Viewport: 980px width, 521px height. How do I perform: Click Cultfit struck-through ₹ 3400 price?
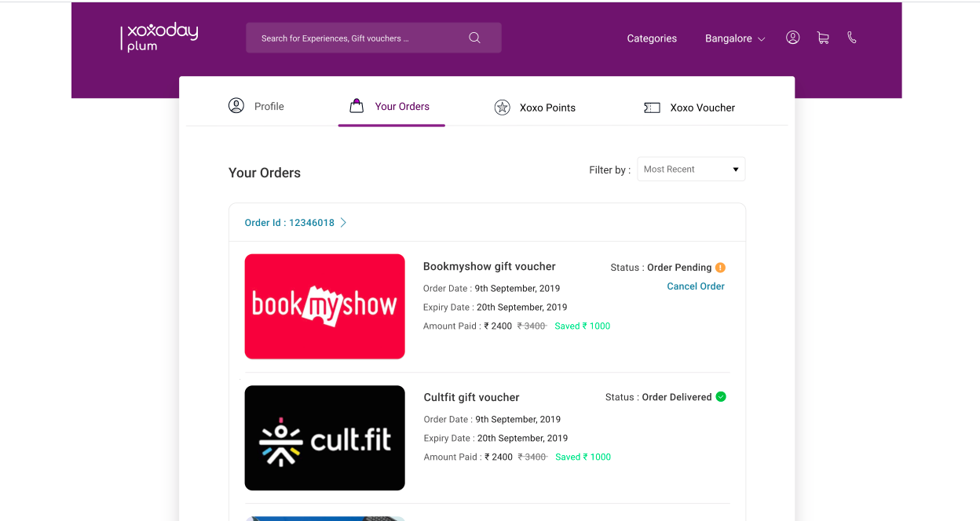tap(532, 457)
